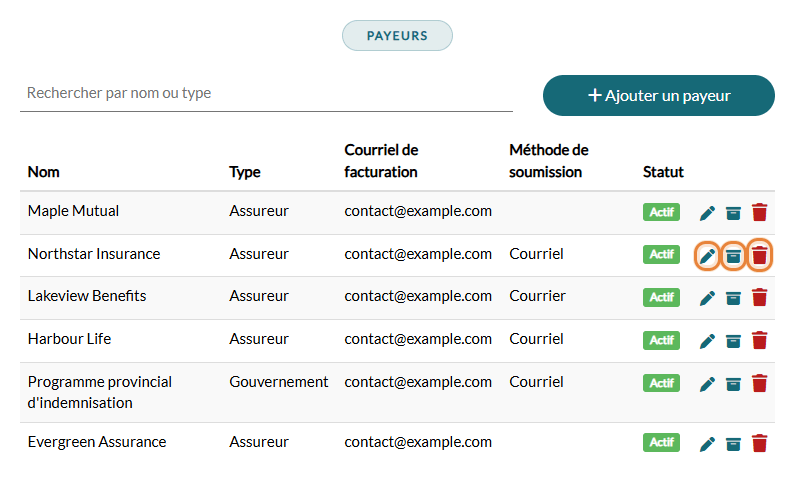Image resolution: width=795 pixels, height=484 pixels.
Task: Edit the Northstar Insurance payer
Action: pyautogui.click(x=707, y=255)
